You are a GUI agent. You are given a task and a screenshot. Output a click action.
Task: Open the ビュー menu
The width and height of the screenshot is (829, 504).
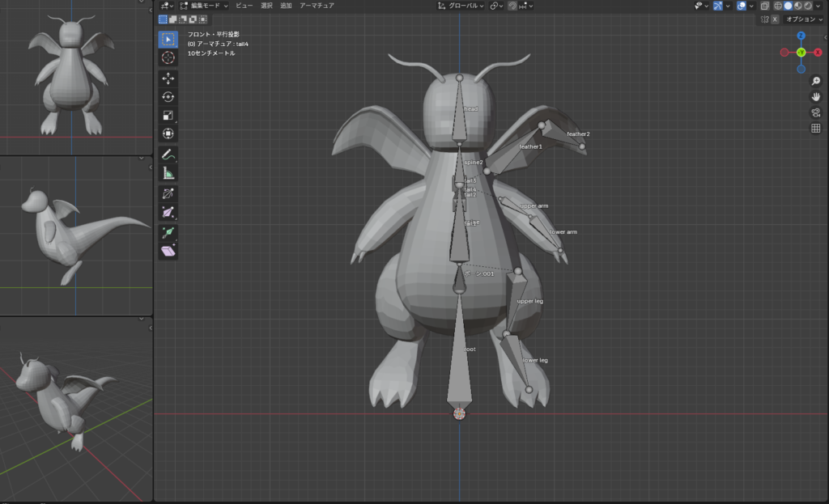(x=244, y=6)
